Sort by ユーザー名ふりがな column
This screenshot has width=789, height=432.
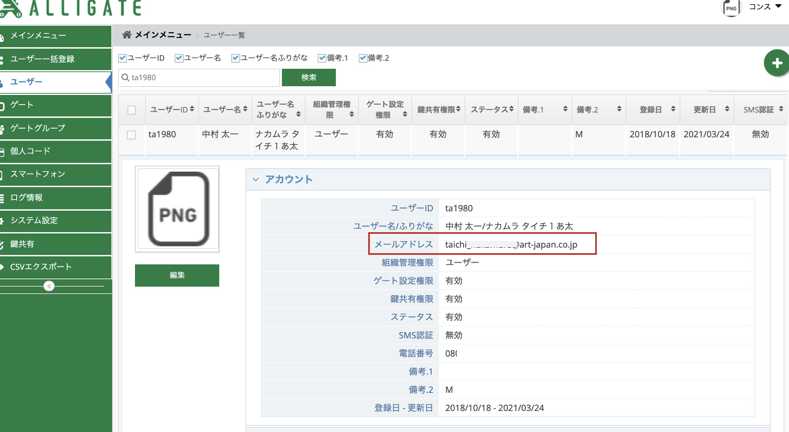pyautogui.click(x=278, y=109)
